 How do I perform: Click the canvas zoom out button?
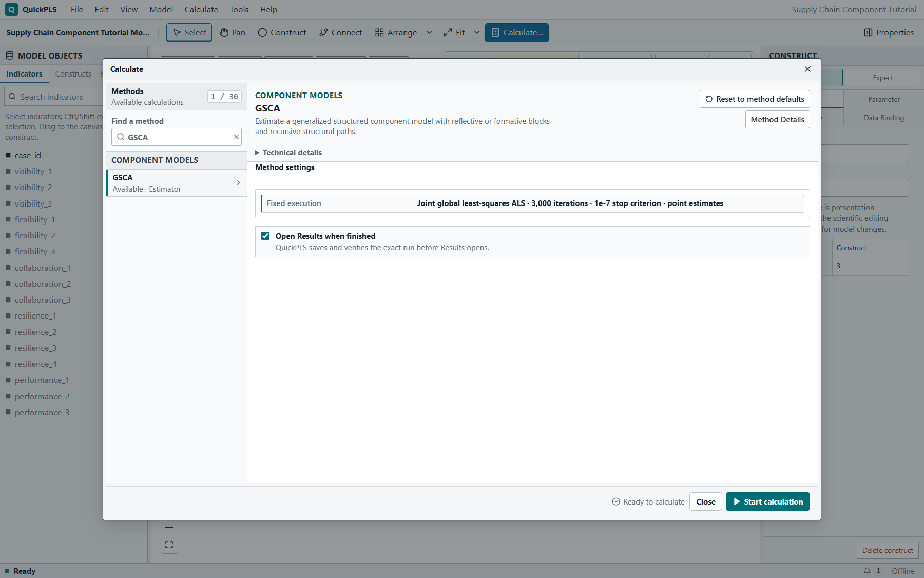point(169,528)
